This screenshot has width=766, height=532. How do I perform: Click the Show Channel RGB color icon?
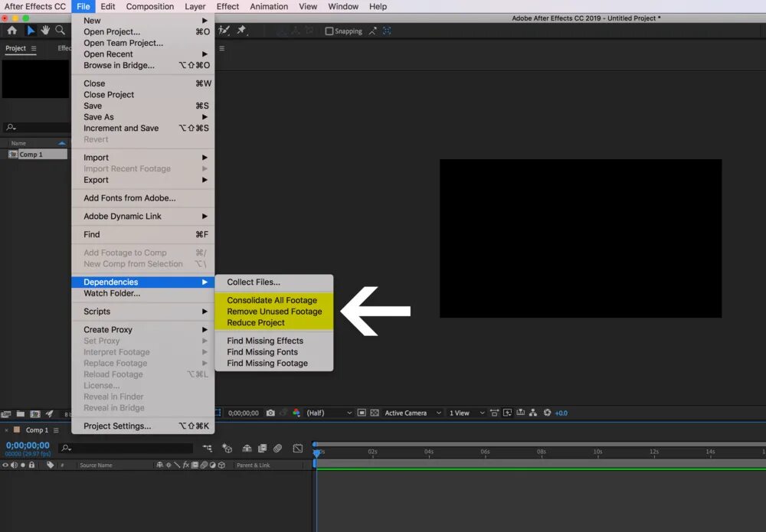[x=296, y=413]
